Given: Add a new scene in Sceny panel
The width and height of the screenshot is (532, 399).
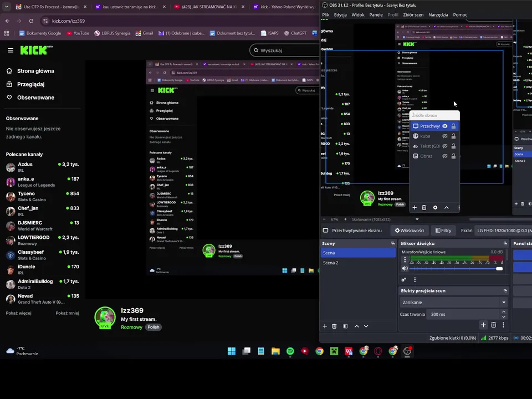Looking at the screenshot, I should pos(325,326).
